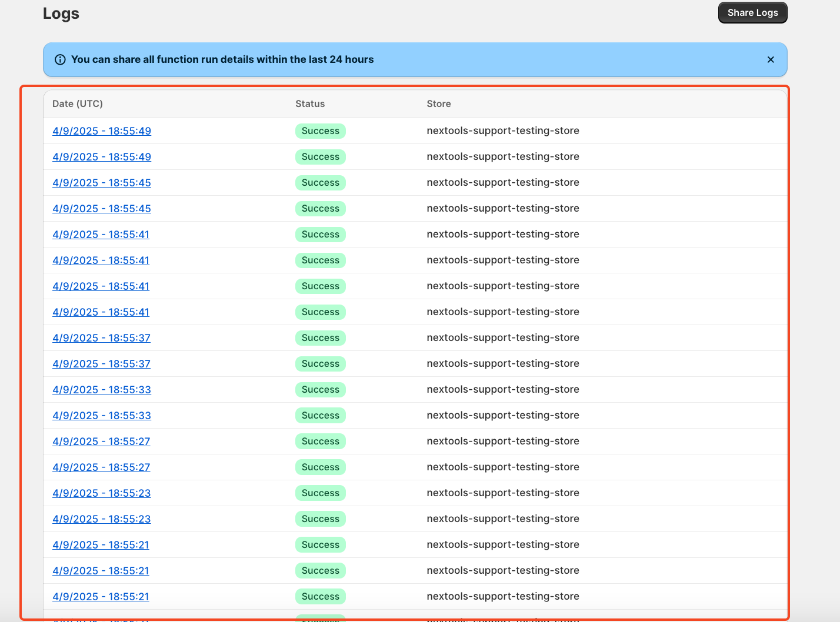Open the second 18:55:45 log link
This screenshot has width=840, height=622.
(x=102, y=209)
